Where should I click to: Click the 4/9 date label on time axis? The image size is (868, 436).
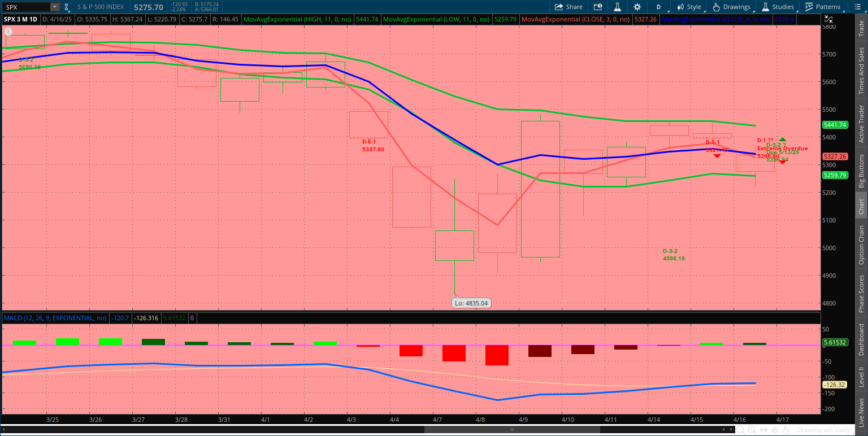coord(523,420)
